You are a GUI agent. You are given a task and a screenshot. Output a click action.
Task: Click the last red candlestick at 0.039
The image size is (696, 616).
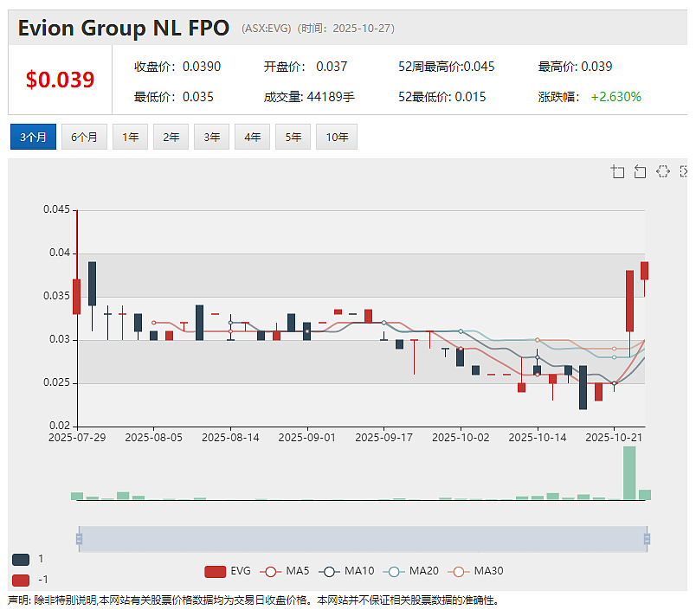point(645,271)
